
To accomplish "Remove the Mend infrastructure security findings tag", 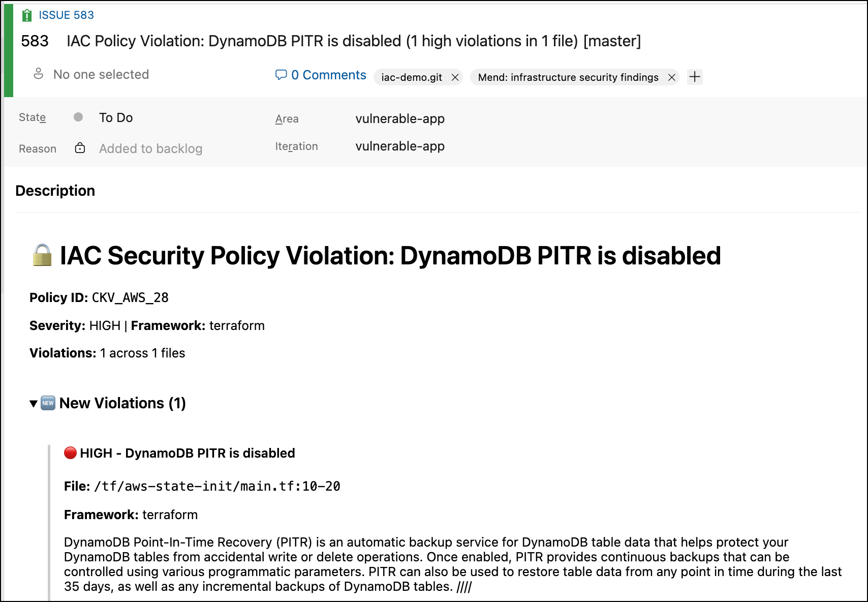I will 672,77.
